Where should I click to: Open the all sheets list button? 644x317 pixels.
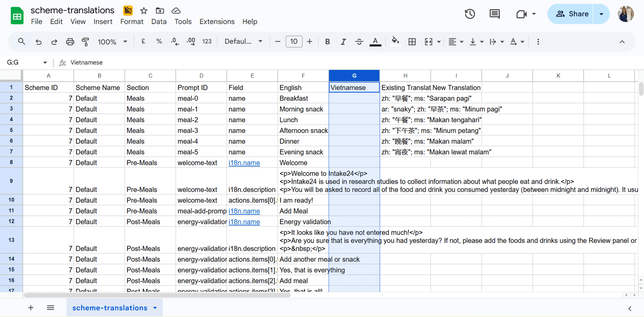pos(51,308)
